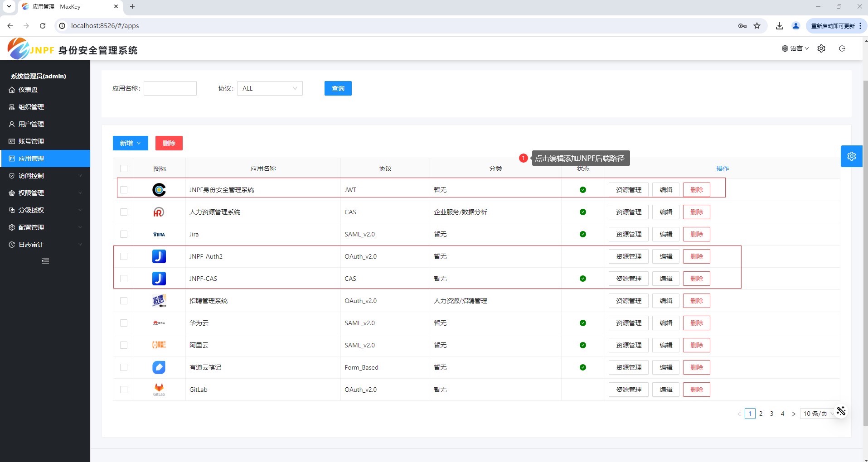Open the 协议 ALL dropdown

click(270, 88)
